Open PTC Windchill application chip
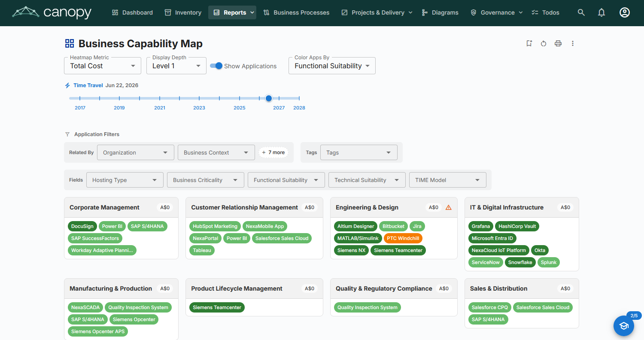Image resolution: width=644 pixels, height=340 pixels. [403, 238]
